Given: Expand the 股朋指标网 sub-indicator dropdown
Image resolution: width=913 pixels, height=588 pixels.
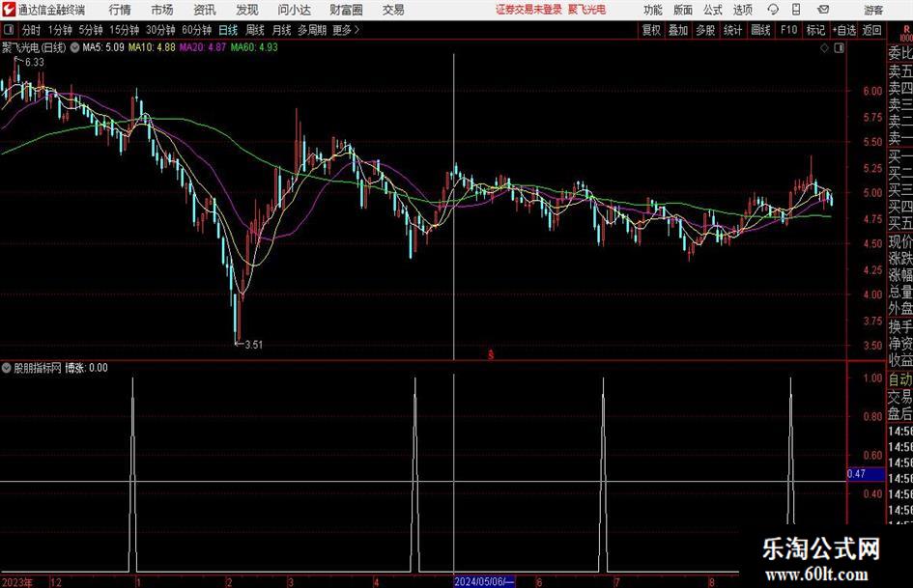Looking at the screenshot, I should coord(7,368).
